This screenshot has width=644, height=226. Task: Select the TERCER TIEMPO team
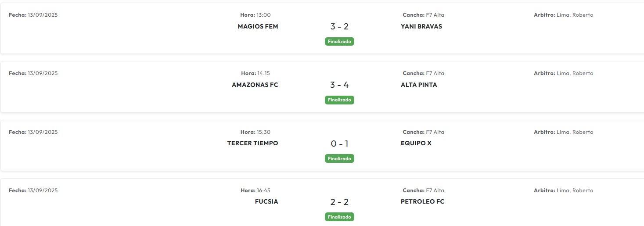(252, 143)
